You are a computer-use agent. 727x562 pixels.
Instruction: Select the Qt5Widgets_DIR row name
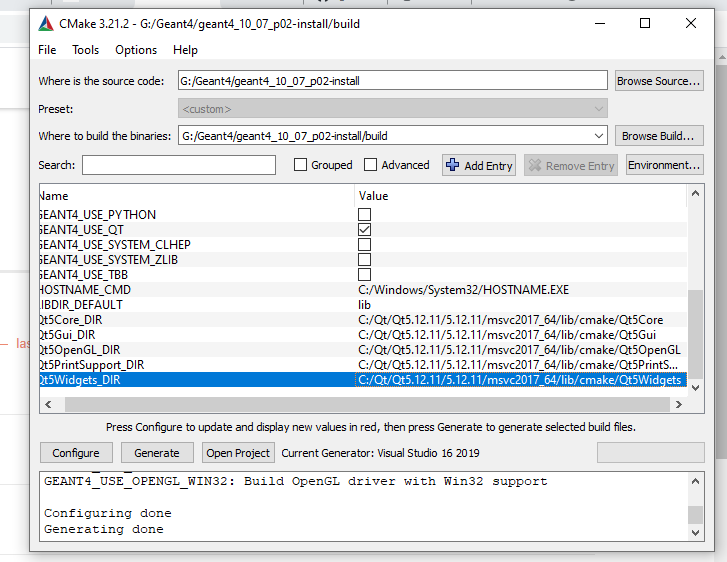80,380
